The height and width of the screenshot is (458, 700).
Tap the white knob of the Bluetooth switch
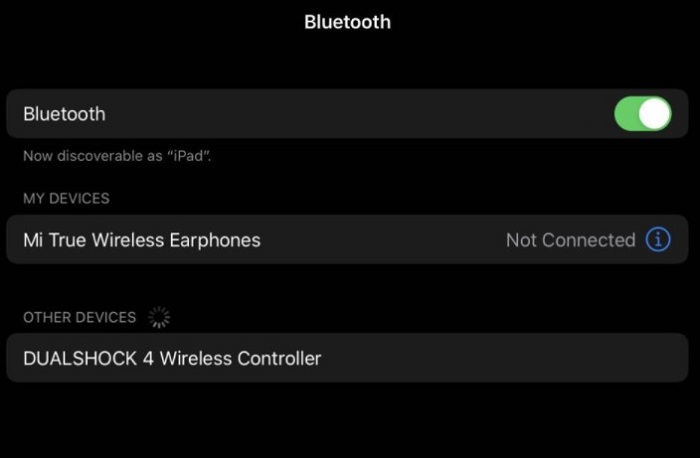(x=655, y=114)
